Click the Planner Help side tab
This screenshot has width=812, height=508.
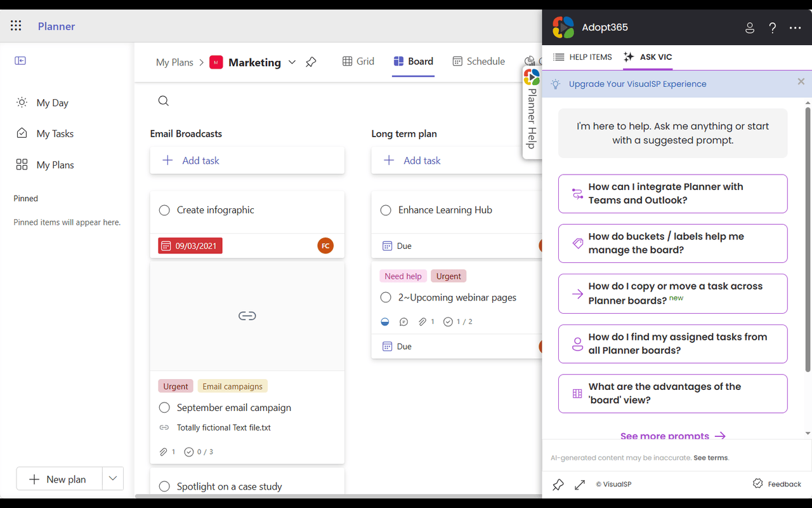point(532,112)
